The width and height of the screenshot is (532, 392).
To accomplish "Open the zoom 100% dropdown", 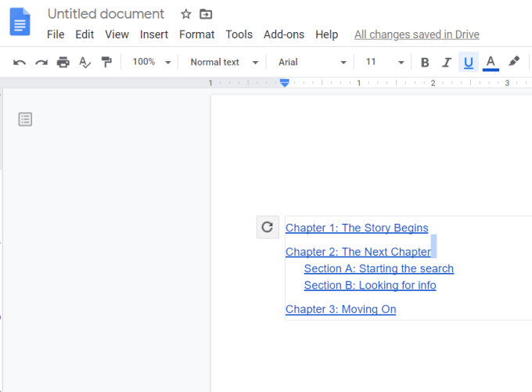I will 152,62.
